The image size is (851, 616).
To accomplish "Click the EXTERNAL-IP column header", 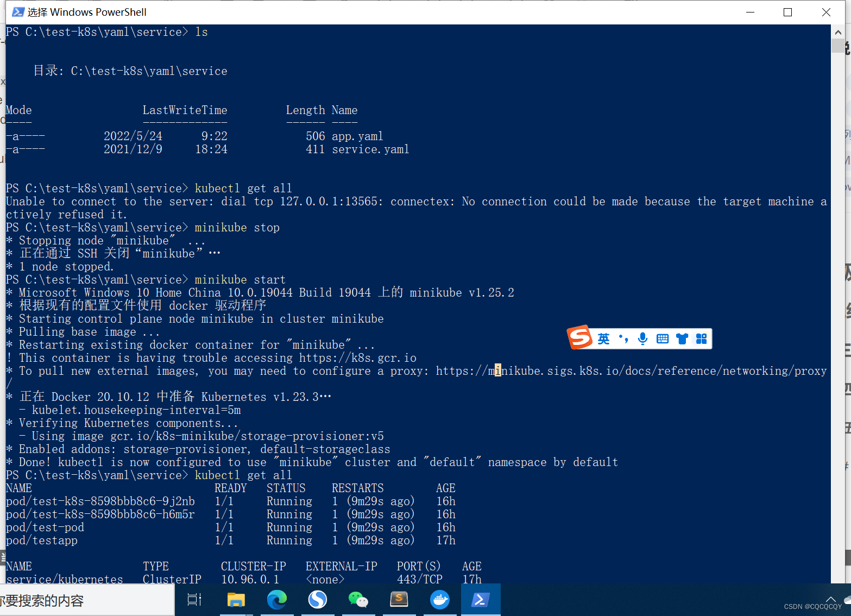I will tap(342, 567).
